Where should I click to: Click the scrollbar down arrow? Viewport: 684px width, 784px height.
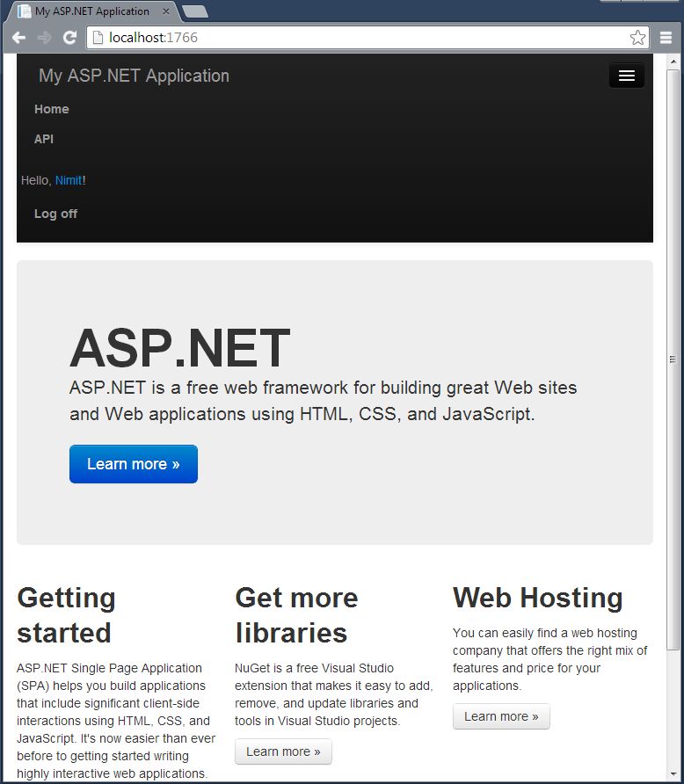coord(673,774)
